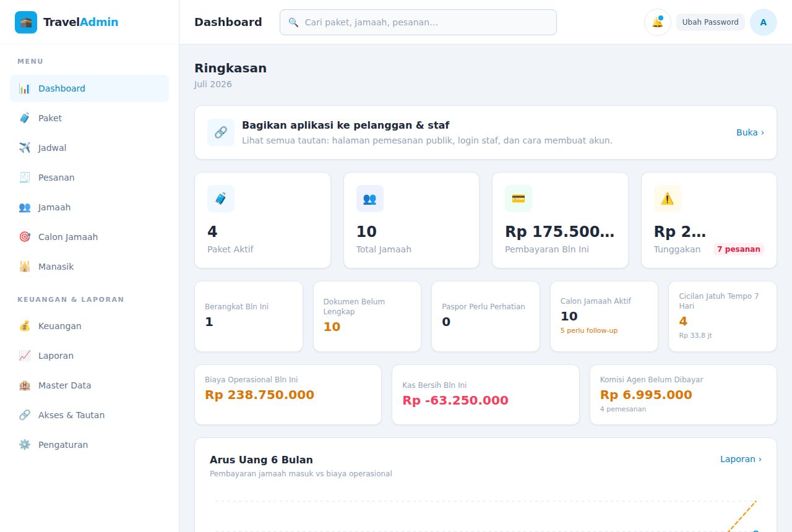Screen dimensions: 792x532
Task: Select Master Data menu
Action: click(x=89, y=385)
